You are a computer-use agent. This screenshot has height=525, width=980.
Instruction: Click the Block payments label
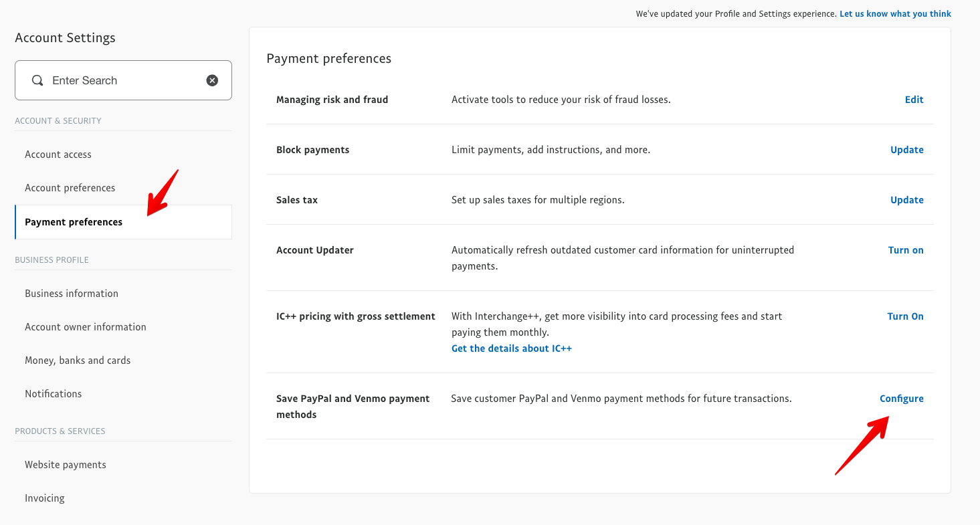[313, 150]
